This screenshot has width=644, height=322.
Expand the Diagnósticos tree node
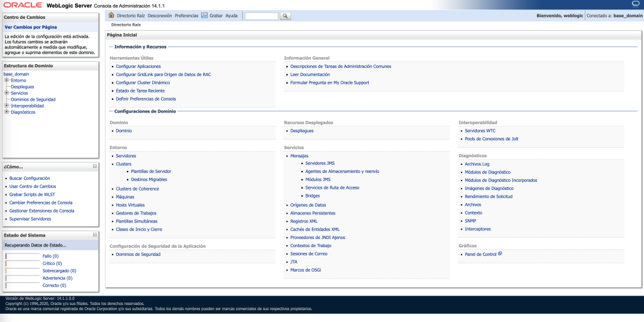point(6,112)
